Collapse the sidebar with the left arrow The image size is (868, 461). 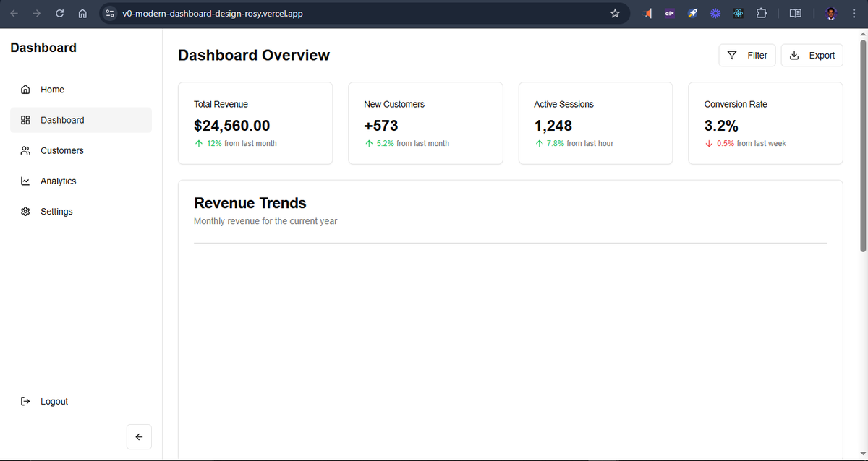pos(139,436)
